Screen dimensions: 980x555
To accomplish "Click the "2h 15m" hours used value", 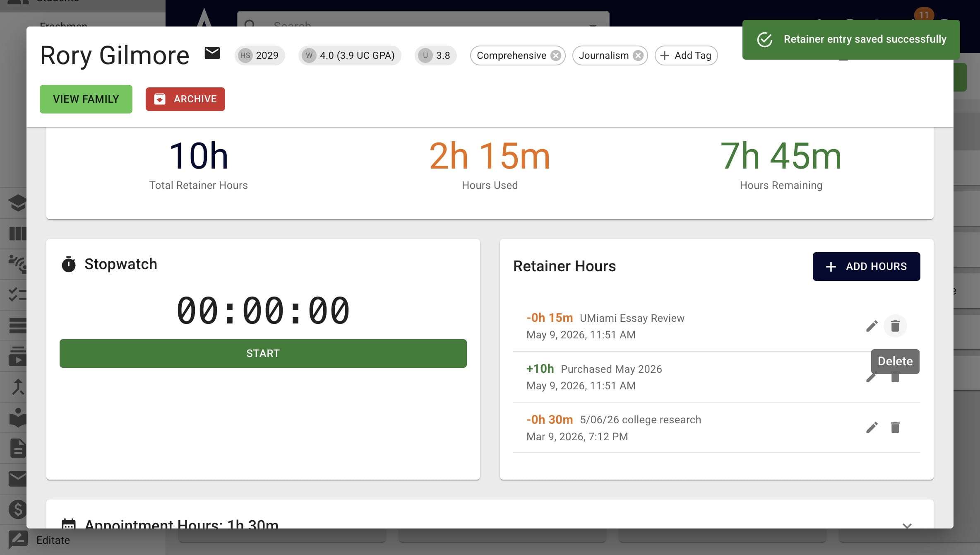I will coord(490,156).
